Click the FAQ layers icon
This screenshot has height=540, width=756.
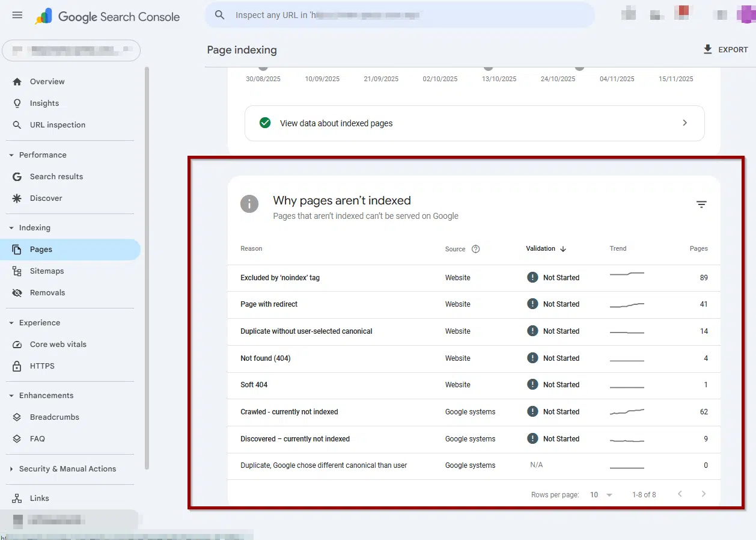coord(17,439)
